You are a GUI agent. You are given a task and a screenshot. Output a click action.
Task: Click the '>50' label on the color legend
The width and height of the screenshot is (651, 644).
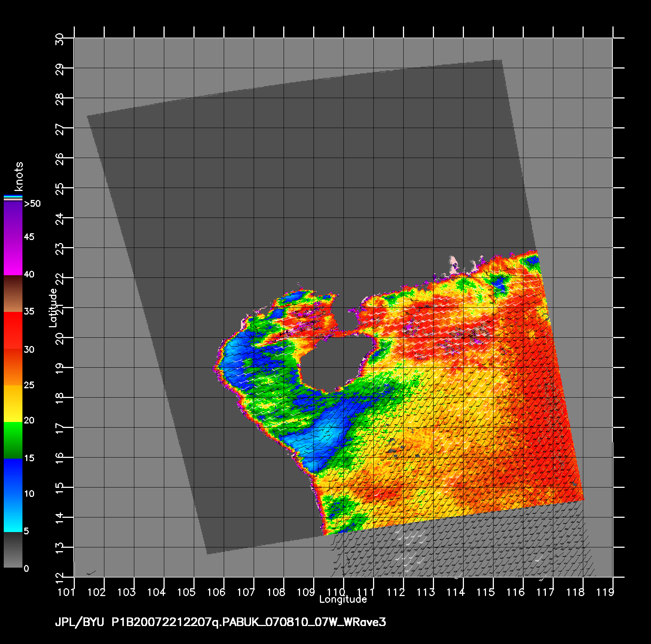(32, 204)
